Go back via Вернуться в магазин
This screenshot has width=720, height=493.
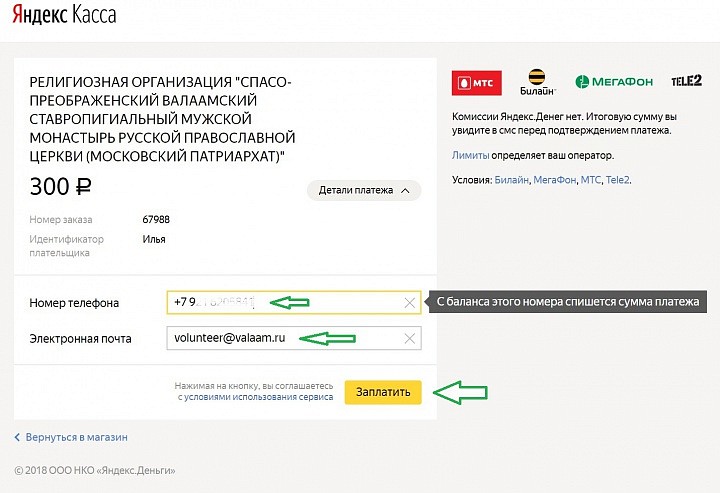pos(71,437)
